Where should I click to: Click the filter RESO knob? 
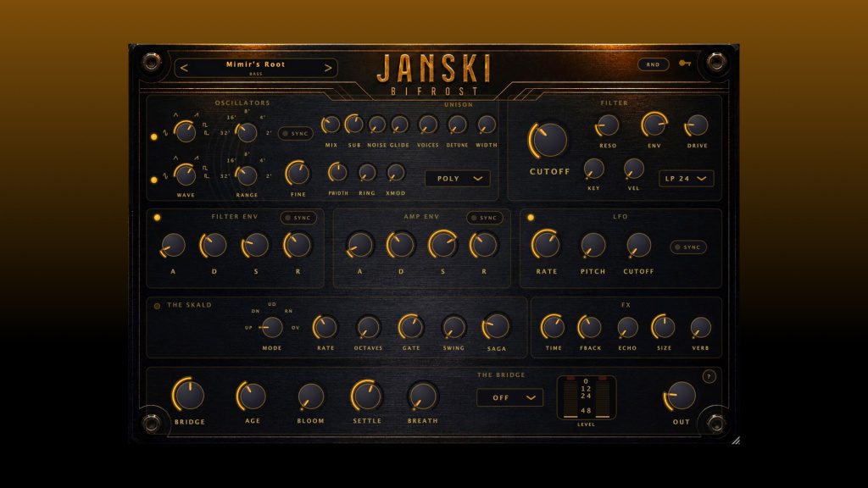(608, 125)
